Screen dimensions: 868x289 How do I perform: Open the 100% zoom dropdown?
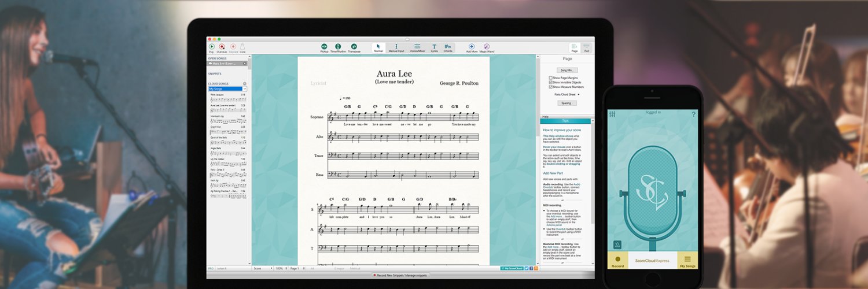tap(280, 268)
